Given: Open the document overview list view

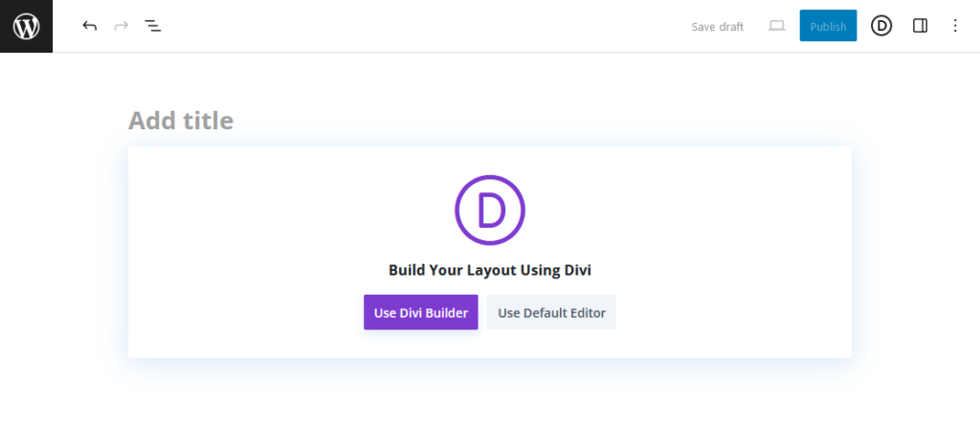Looking at the screenshot, I should (x=153, y=26).
